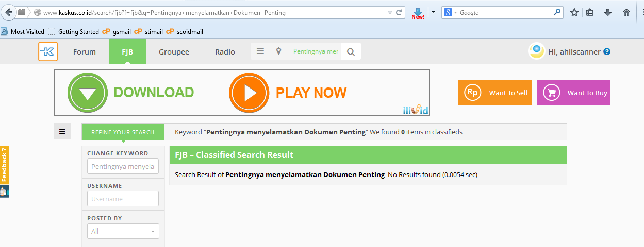The width and height of the screenshot is (644, 247).
Task: Open stimail bookmark
Action: click(x=148, y=31)
